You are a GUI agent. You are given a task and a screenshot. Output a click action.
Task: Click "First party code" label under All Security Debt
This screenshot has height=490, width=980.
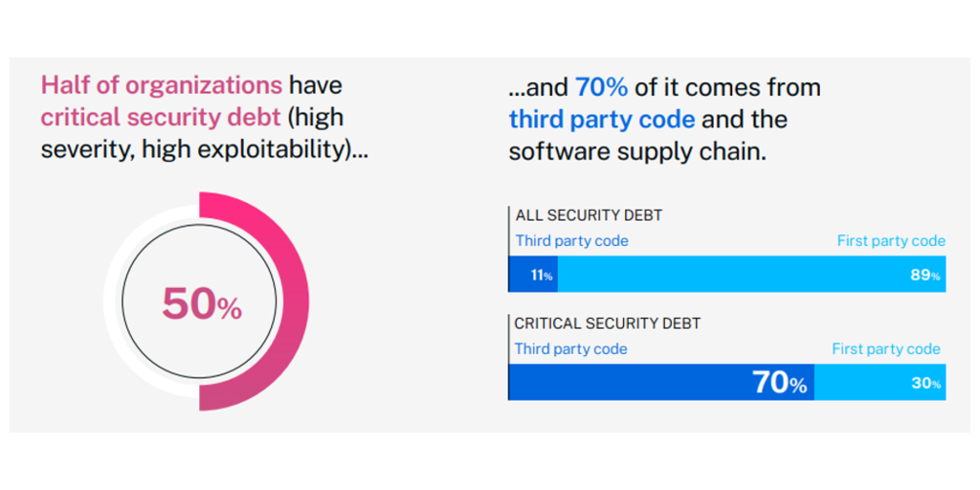coord(891,240)
